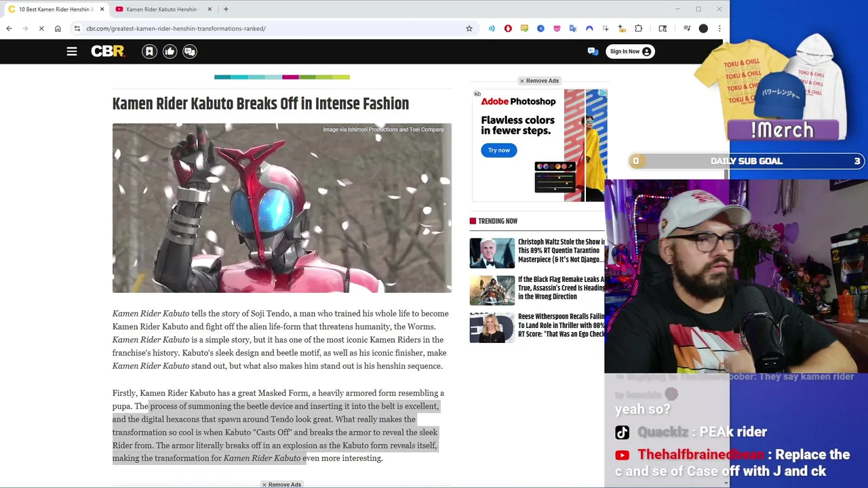Click the chat bubbles icon near Sign In
This screenshot has width=868, height=488.
[x=593, y=52]
